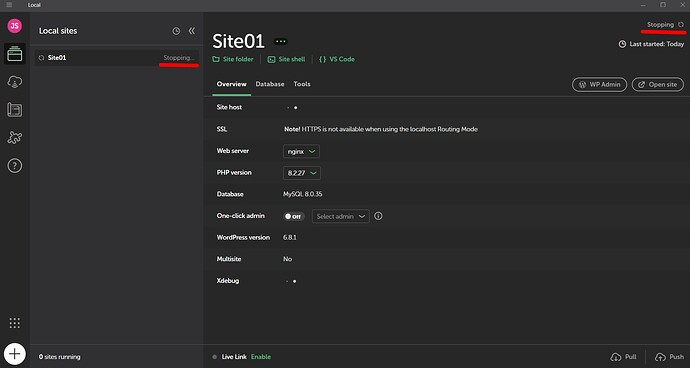The image size is (690, 368).
Task: Open the Local sites sidebar icon
Action: point(15,54)
